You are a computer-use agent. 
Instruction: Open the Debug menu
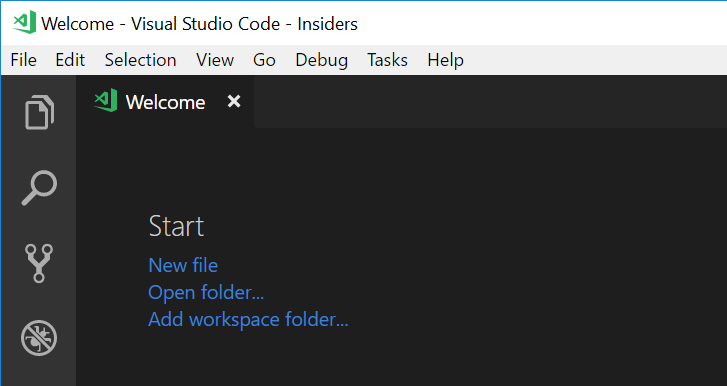coord(321,60)
